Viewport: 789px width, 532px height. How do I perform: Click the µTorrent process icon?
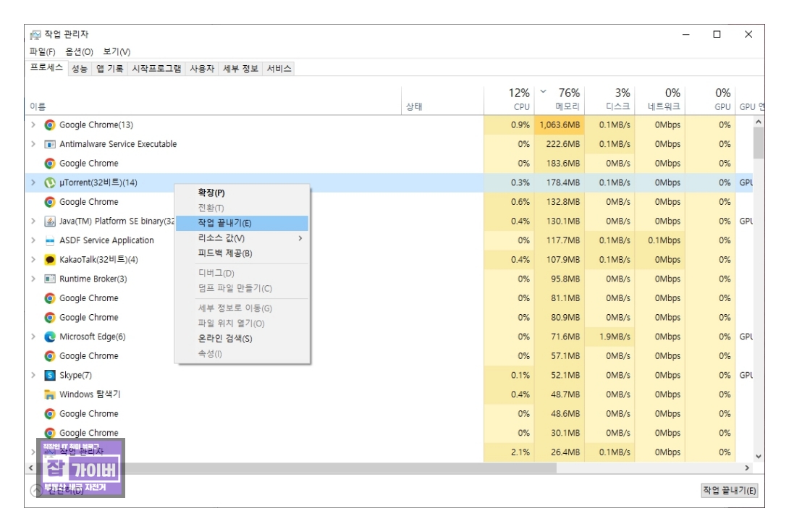[50, 182]
